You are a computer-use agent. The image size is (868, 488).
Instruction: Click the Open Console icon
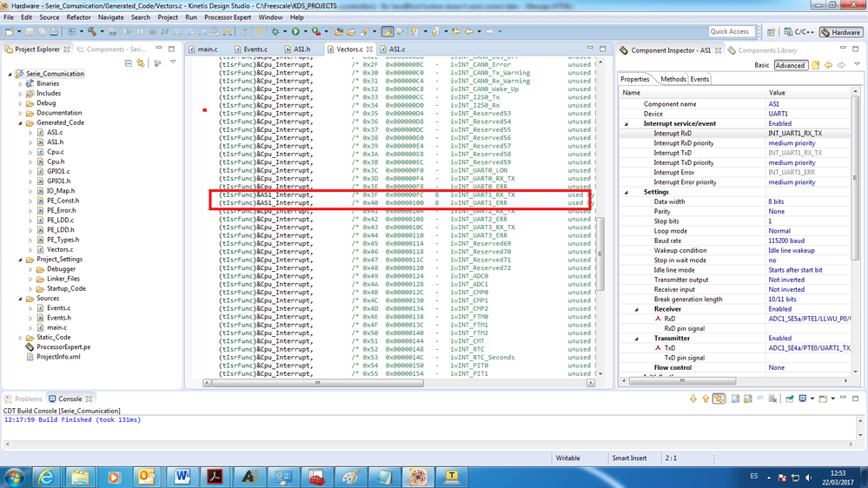pos(823,399)
